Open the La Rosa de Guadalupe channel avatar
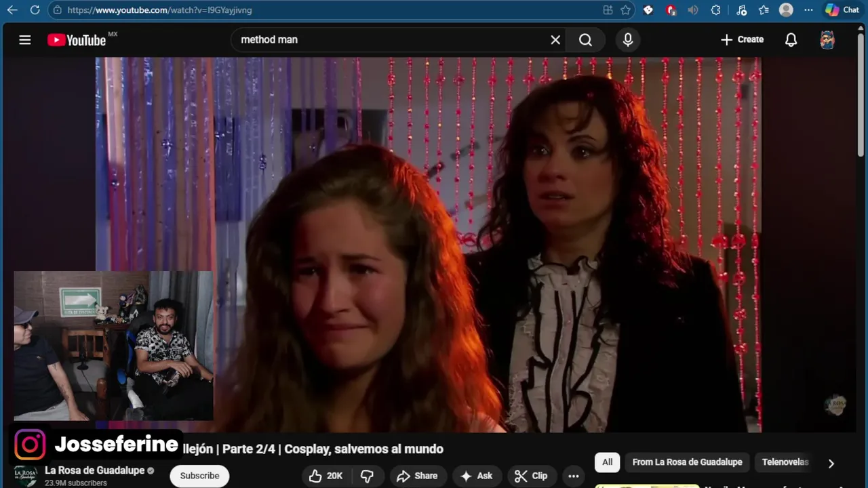Viewport: 868px width, 488px height. 26,476
